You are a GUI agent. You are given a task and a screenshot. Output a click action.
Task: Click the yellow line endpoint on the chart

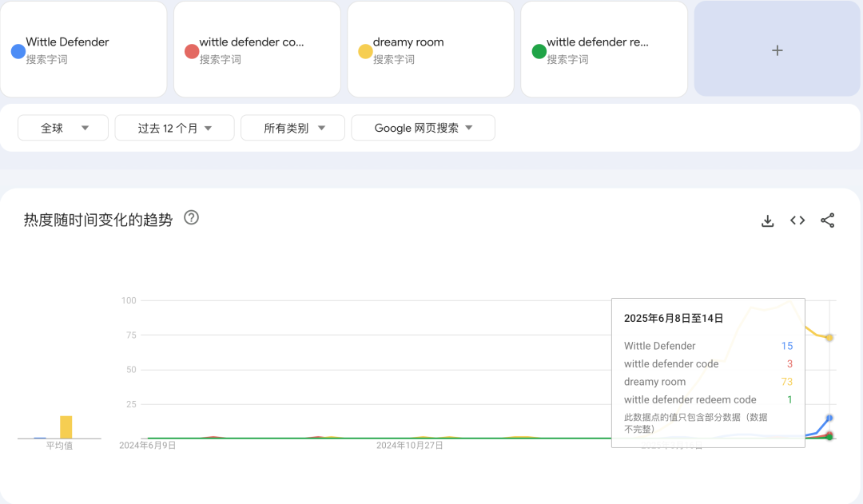tap(830, 339)
